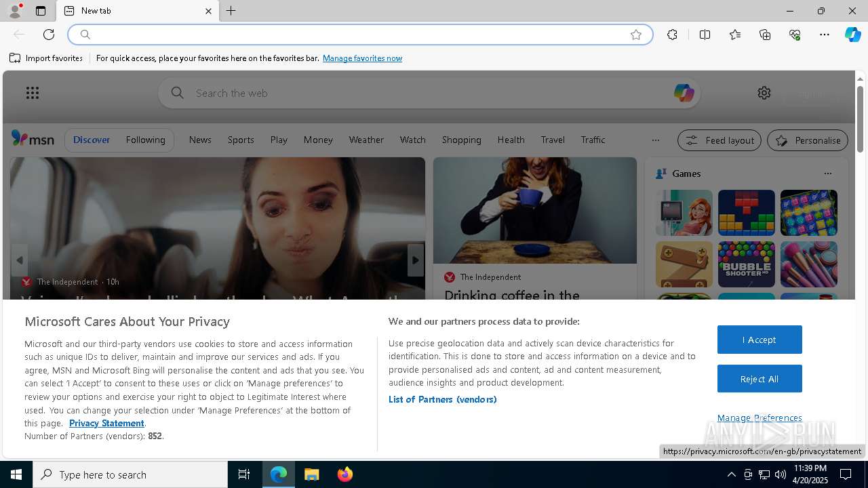Click the MSN logo
The height and width of the screenshot is (488, 868).
pyautogui.click(x=33, y=139)
